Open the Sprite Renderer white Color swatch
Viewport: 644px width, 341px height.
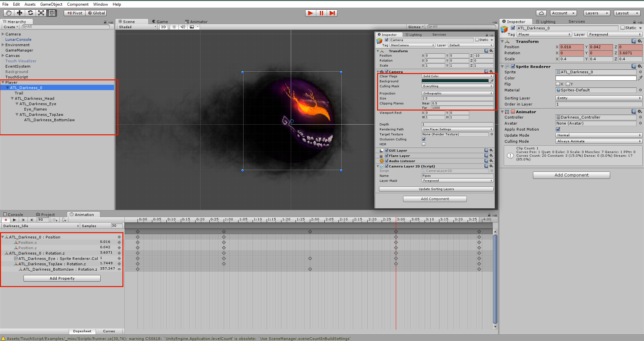pyautogui.click(x=596, y=78)
